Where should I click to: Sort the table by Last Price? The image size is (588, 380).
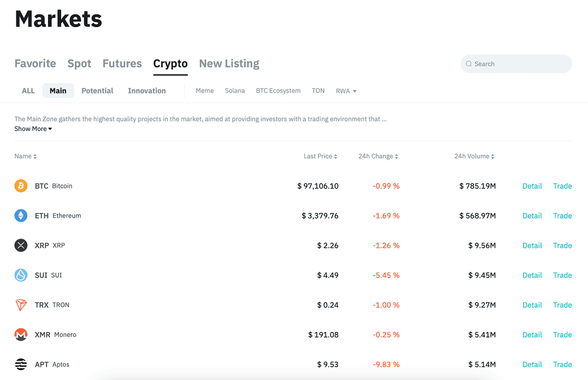pos(321,156)
